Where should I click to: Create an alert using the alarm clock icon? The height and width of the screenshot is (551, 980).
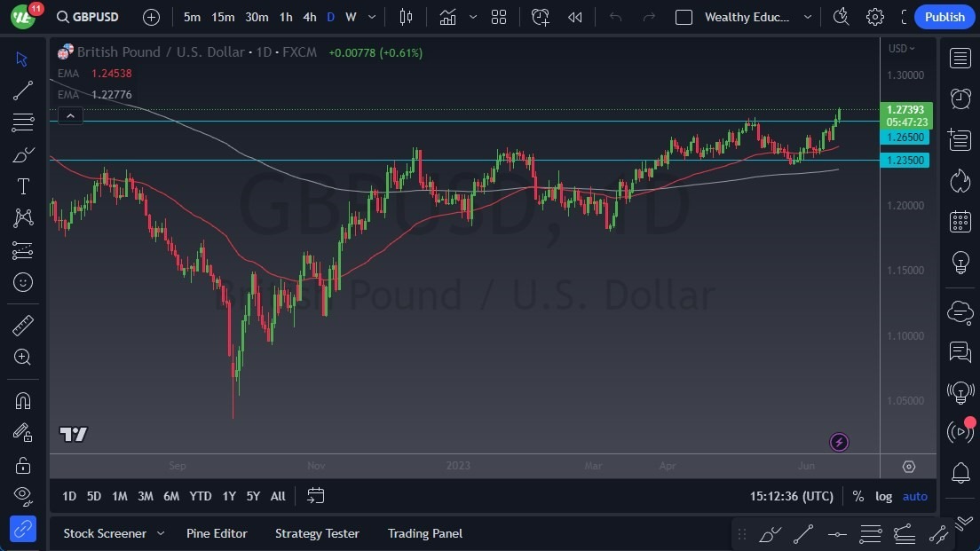pos(540,16)
